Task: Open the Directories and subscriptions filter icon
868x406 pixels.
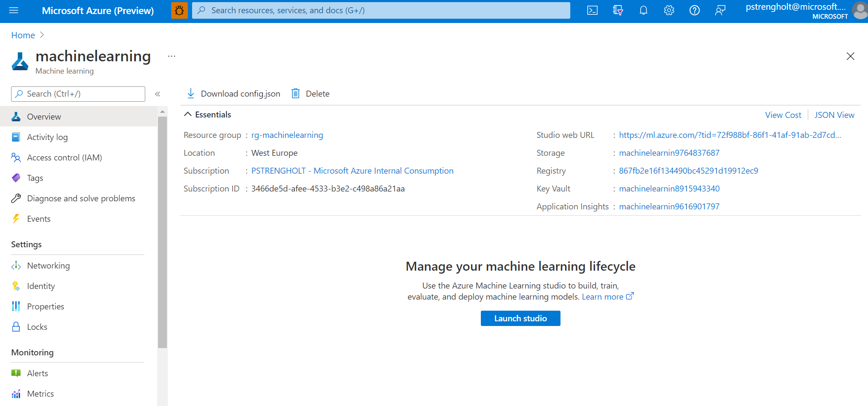Action: coord(618,11)
